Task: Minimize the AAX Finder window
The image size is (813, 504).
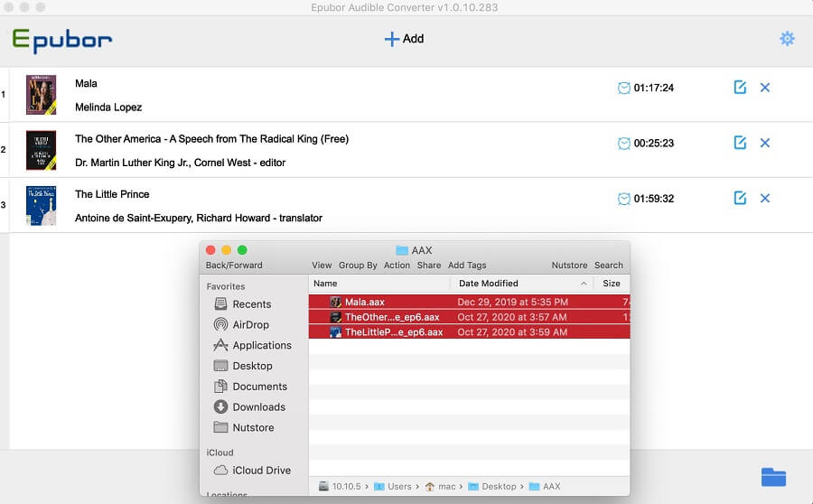Action: [226, 250]
